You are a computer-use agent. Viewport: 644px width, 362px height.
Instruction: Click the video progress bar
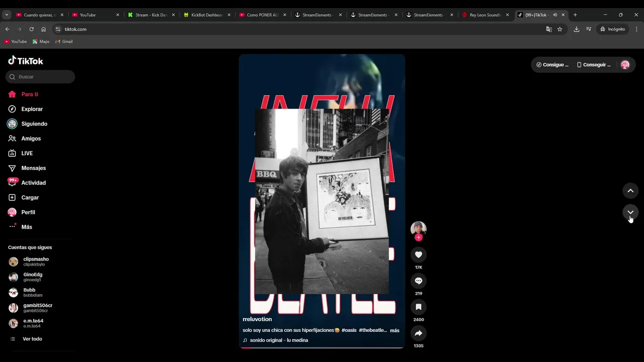(322, 347)
